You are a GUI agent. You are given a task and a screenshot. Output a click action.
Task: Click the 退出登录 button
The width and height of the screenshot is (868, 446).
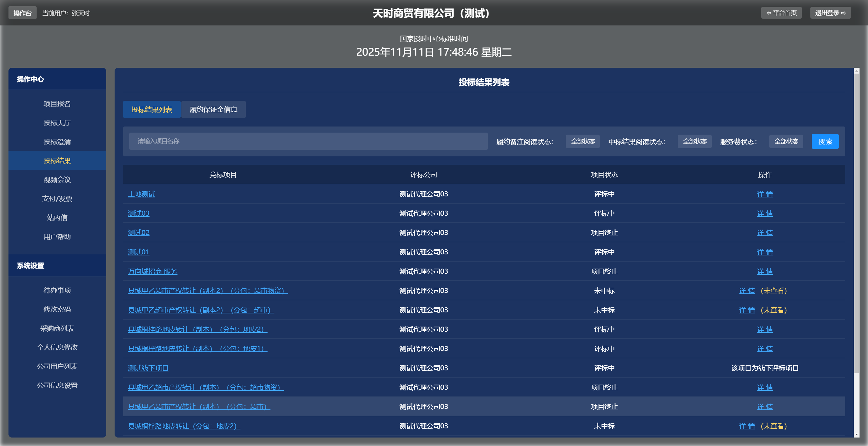(830, 13)
